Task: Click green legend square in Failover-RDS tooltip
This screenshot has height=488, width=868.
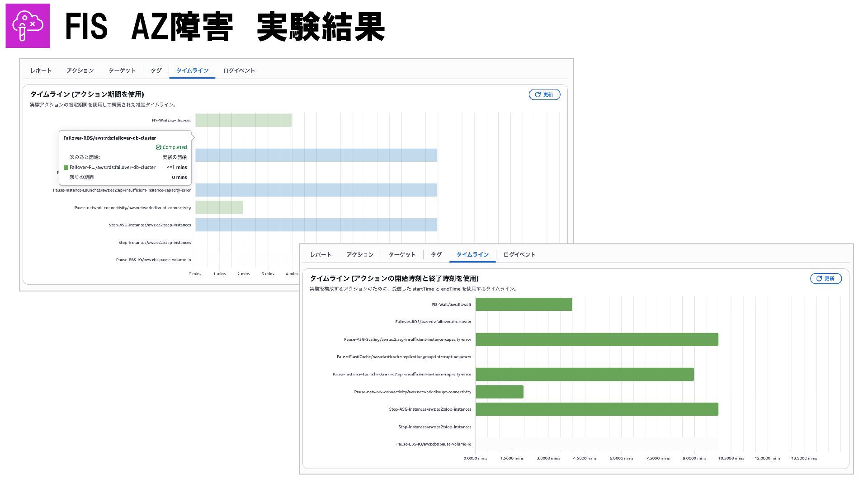Action: (x=66, y=167)
